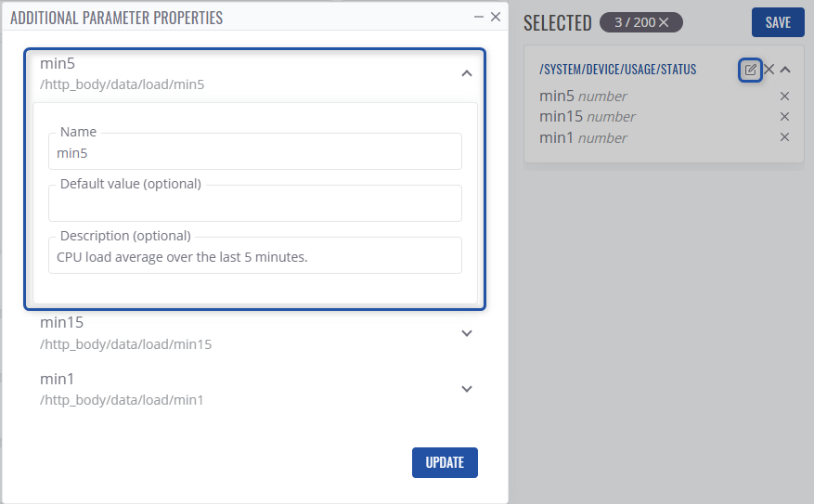Expand the min15 parameter section

click(x=467, y=333)
